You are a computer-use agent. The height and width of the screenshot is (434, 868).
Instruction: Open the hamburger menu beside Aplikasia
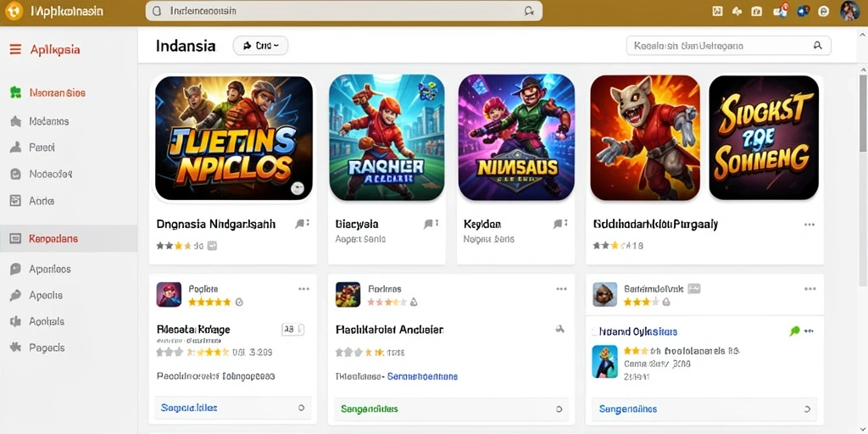(x=15, y=50)
